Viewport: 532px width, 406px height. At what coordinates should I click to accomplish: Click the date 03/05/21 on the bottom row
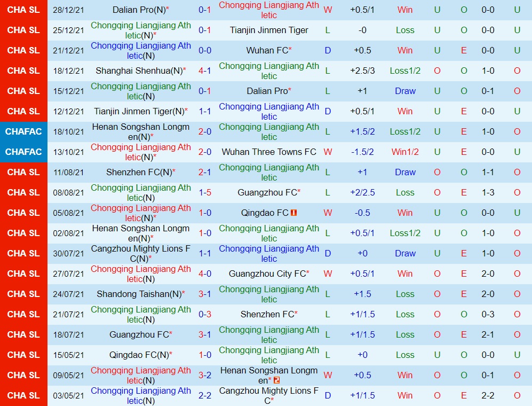(x=69, y=395)
